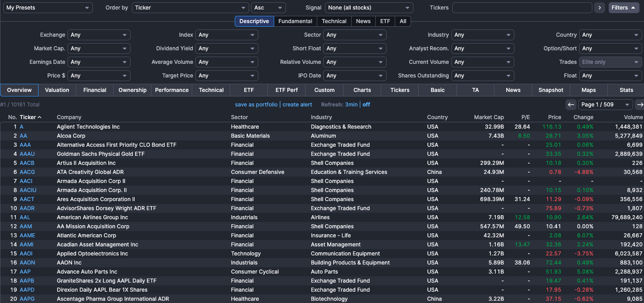Switch to Technical filter tab
644x303 pixels.
pos(334,21)
